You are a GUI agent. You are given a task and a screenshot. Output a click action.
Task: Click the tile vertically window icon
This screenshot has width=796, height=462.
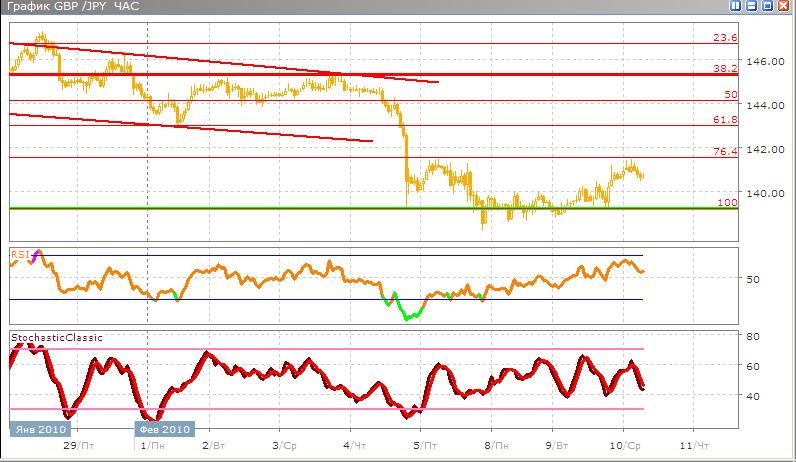tap(735, 6)
